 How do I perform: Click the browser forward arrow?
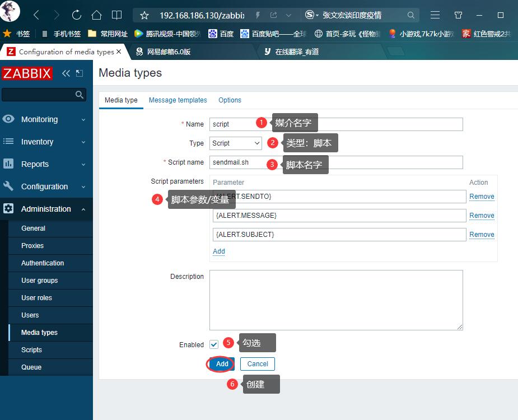coord(57,15)
